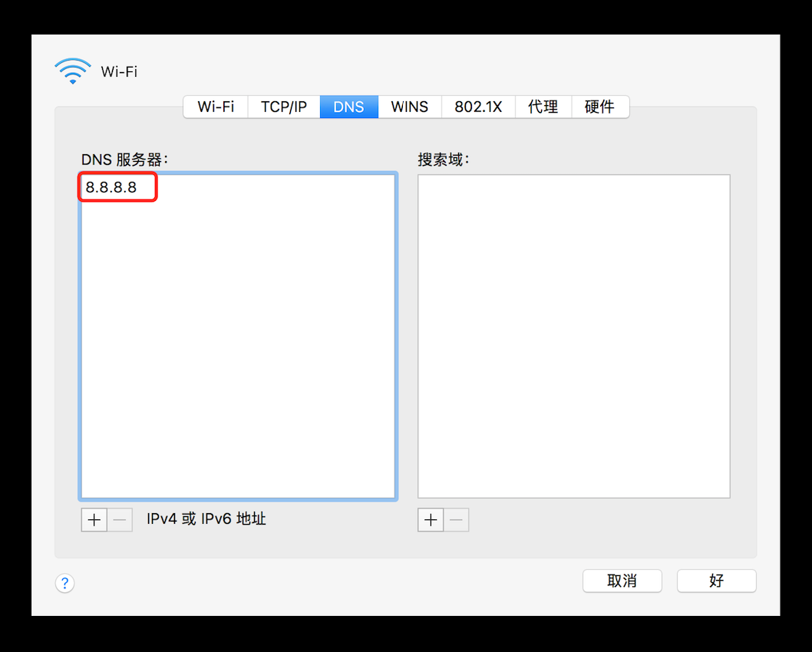Click the − icon under 搜索域 list
The height and width of the screenshot is (652, 812).
[457, 519]
